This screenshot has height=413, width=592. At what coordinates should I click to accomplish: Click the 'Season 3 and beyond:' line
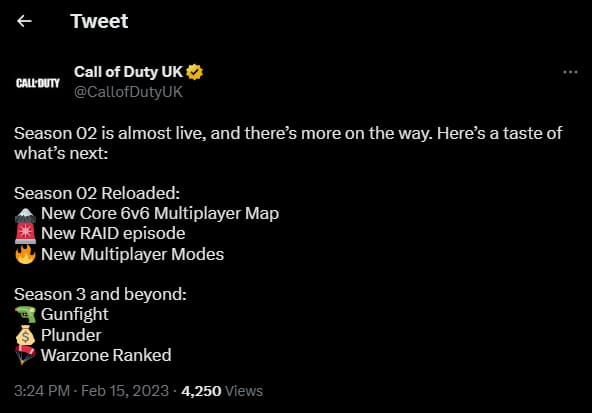100,294
